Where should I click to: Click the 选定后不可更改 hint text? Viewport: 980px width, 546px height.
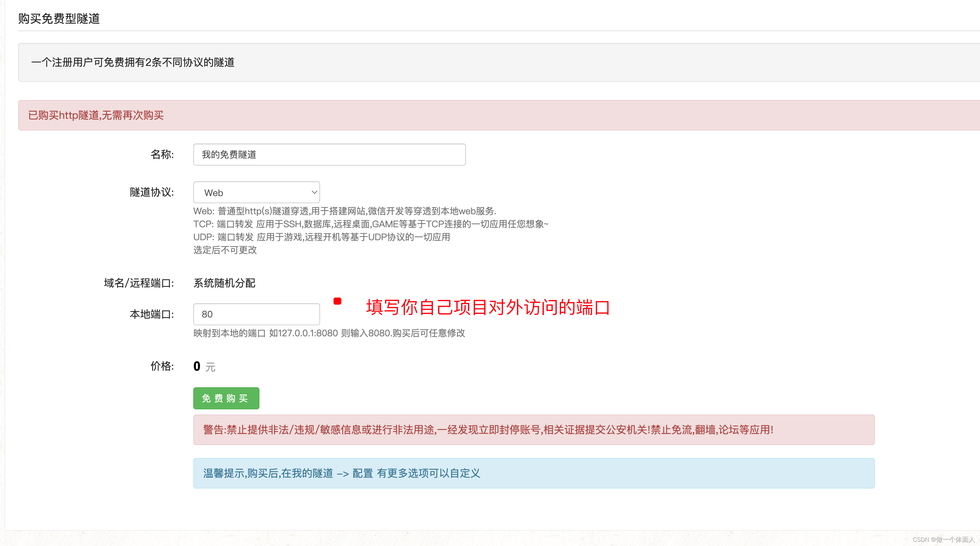click(225, 250)
